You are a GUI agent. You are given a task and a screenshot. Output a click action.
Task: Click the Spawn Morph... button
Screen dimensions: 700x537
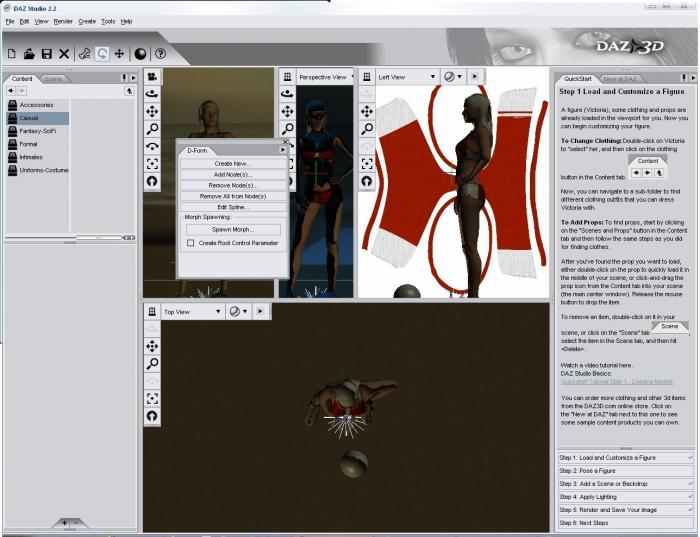click(x=233, y=229)
